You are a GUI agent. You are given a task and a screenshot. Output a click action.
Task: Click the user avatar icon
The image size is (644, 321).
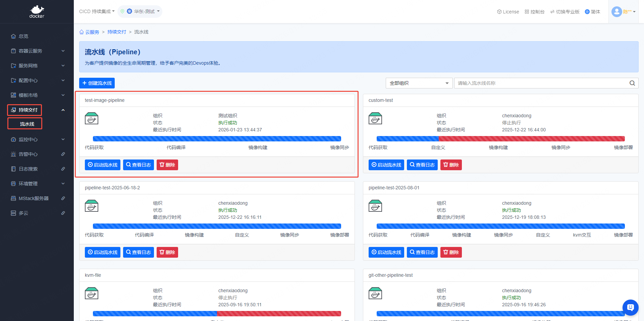pos(616,12)
